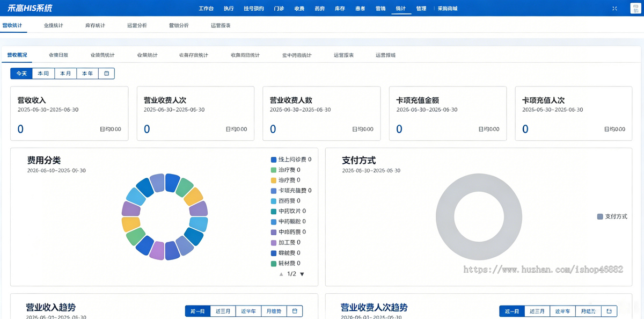This screenshot has width=644, height=319.
Task: Toggle 加工费 legend series
Action: pos(286,243)
